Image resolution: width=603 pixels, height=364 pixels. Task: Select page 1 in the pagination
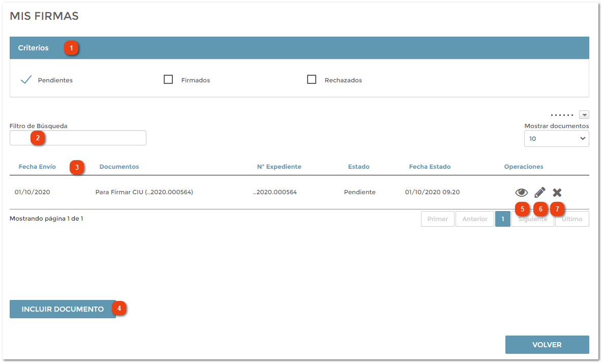(x=502, y=219)
